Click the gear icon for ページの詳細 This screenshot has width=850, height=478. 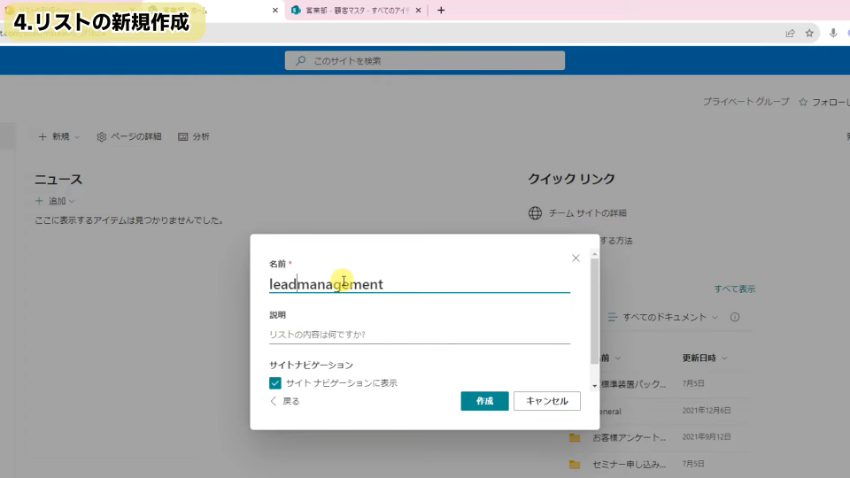pyautogui.click(x=101, y=137)
